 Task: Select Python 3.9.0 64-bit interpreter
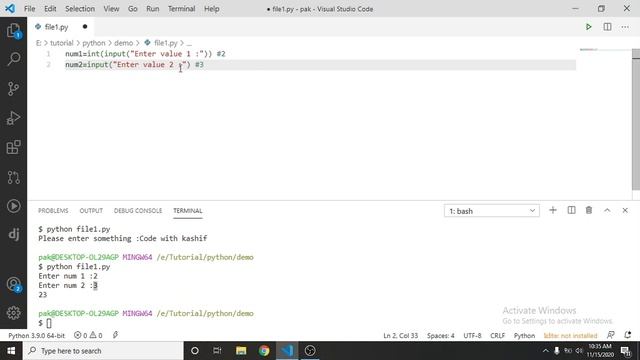coord(37,336)
